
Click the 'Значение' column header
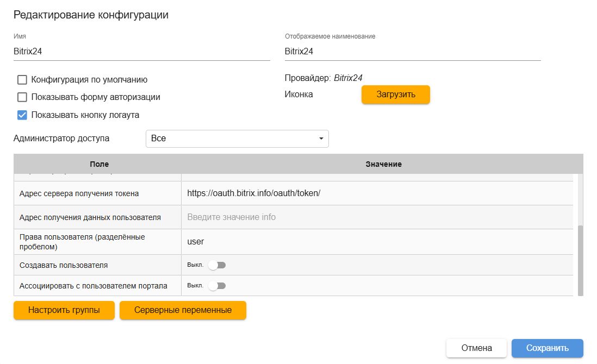pos(383,164)
